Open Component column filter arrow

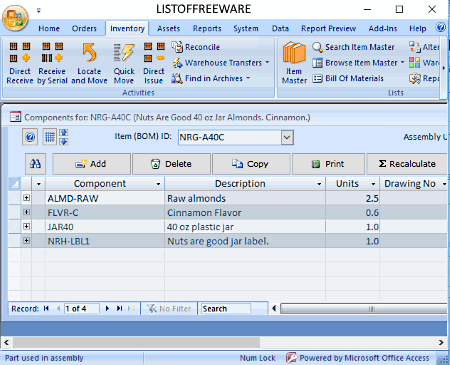[158, 184]
